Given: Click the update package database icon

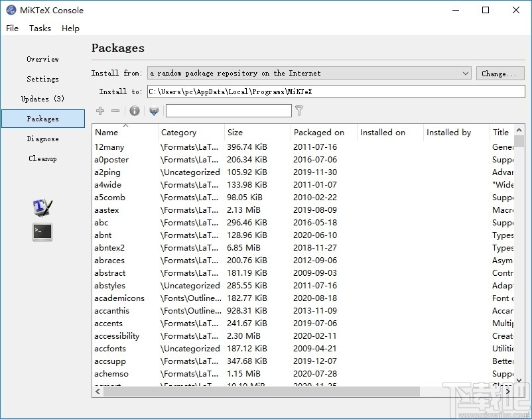Looking at the screenshot, I should pyautogui.click(x=154, y=111).
